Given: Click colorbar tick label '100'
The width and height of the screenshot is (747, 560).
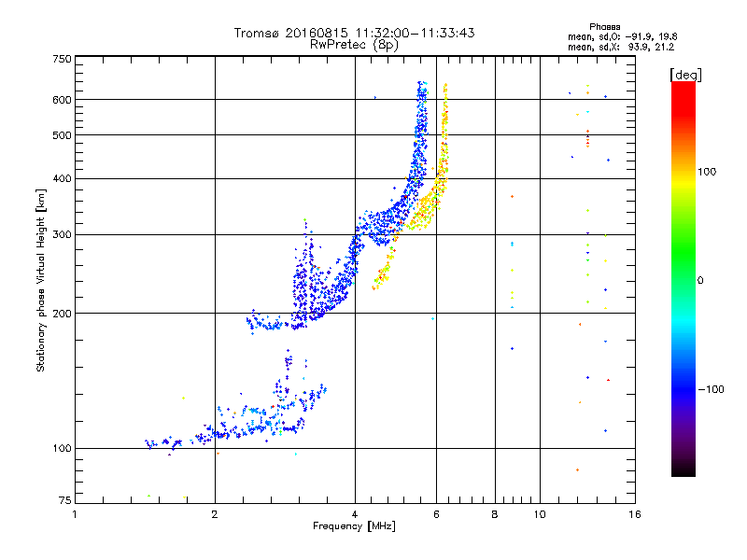Looking at the screenshot, I should pos(707,172).
